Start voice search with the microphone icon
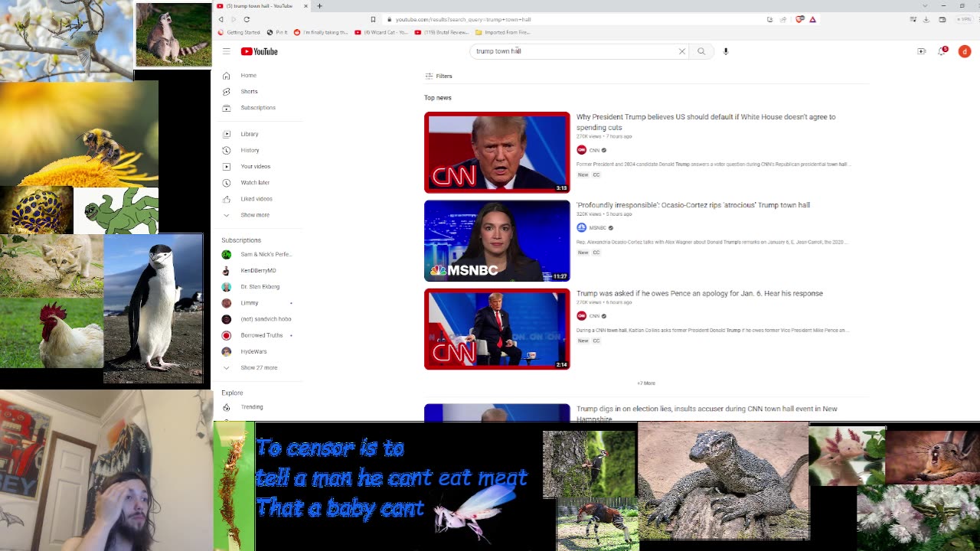Screen dimensions: 980x551 click(726, 51)
